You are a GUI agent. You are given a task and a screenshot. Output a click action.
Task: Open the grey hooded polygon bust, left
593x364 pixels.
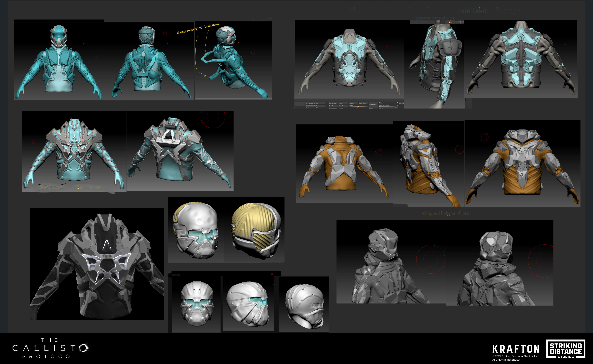coord(391,261)
